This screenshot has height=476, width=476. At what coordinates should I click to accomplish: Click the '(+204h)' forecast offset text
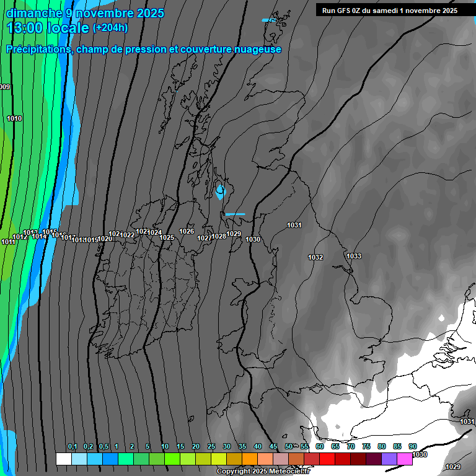(110, 27)
